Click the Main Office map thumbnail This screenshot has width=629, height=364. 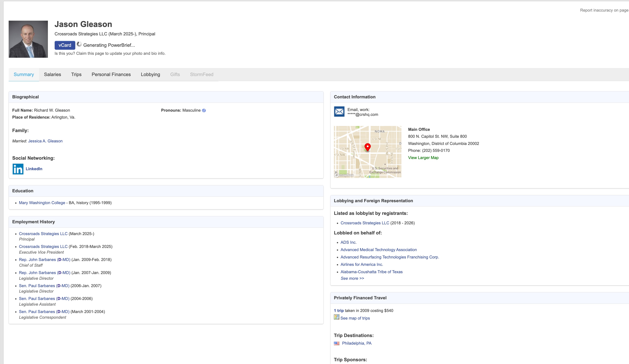click(367, 152)
